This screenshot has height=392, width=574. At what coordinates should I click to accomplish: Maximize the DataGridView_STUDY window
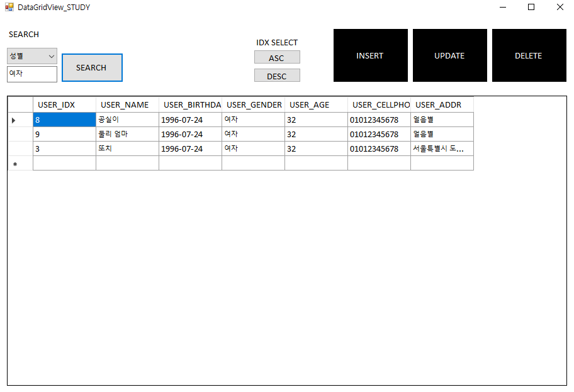[x=531, y=7]
